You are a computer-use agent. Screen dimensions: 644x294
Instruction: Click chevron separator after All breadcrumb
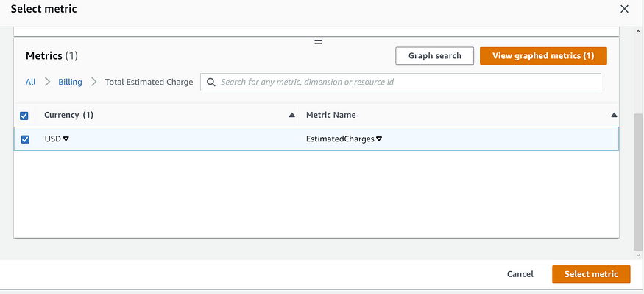[x=47, y=82]
